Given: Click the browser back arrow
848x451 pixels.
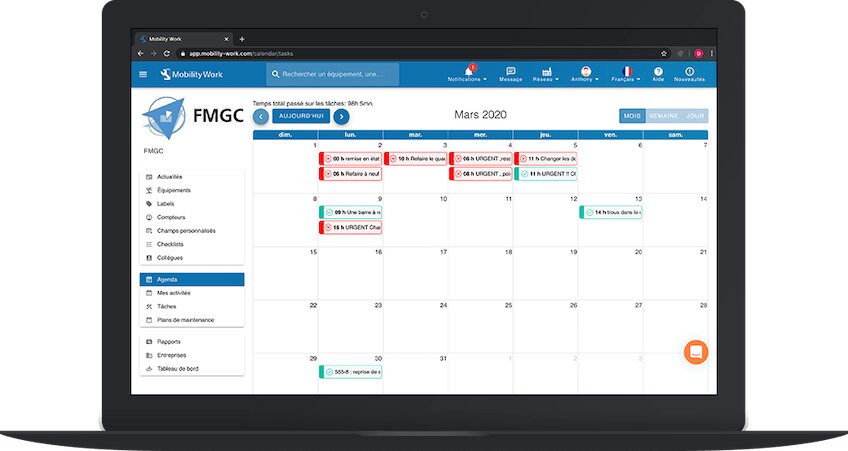Looking at the screenshot, I should click(141, 54).
